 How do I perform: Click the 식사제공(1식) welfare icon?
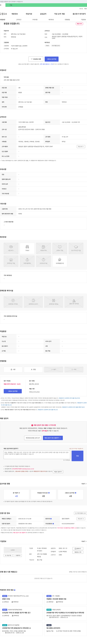tap(60, 261)
